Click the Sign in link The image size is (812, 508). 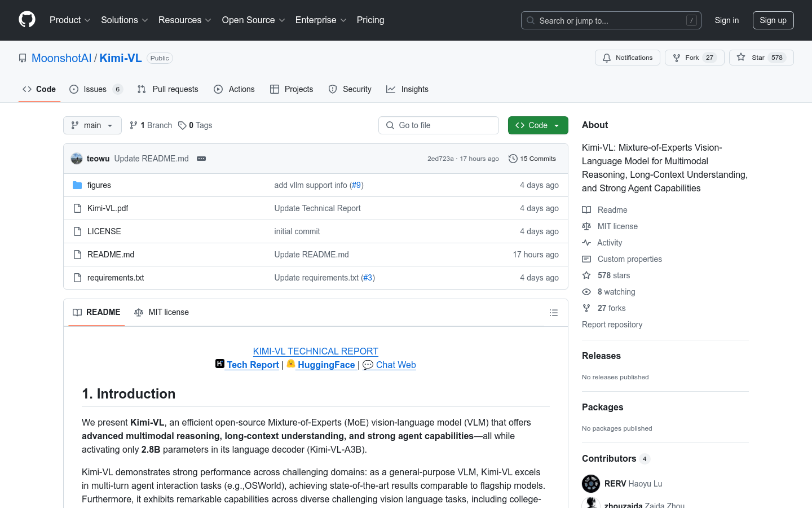tap(727, 20)
